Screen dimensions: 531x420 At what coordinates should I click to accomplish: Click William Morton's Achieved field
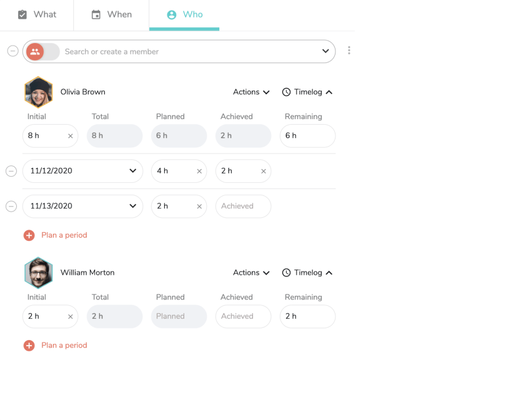[243, 316]
